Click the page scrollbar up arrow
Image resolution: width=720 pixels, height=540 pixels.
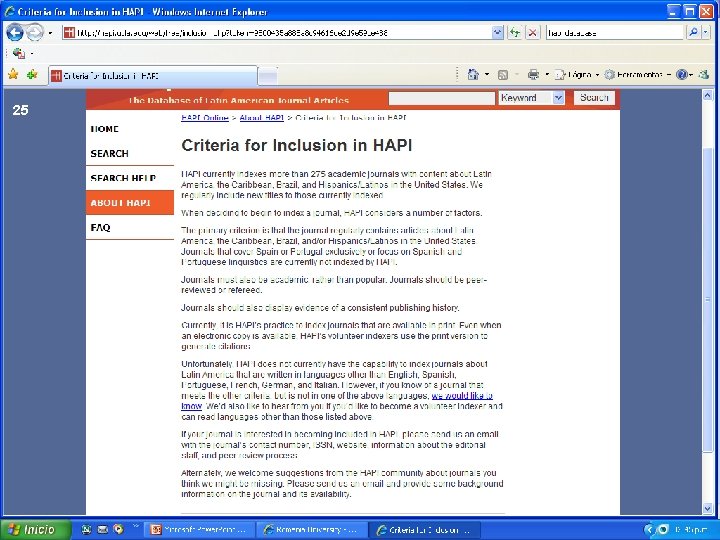[707, 96]
